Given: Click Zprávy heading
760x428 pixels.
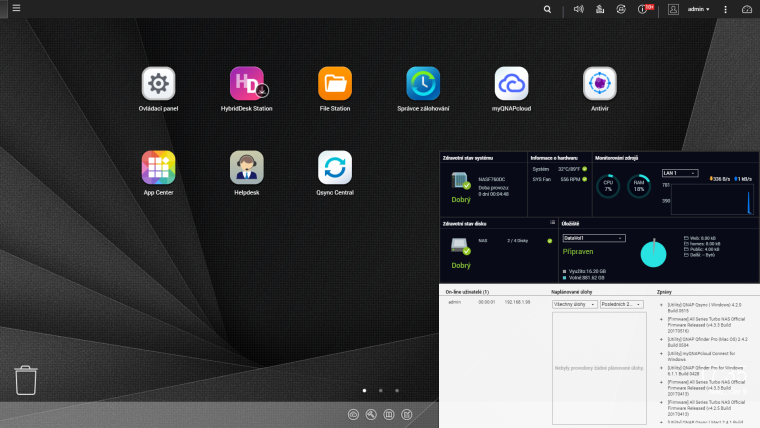Looking at the screenshot, I should pyautogui.click(x=664, y=292).
